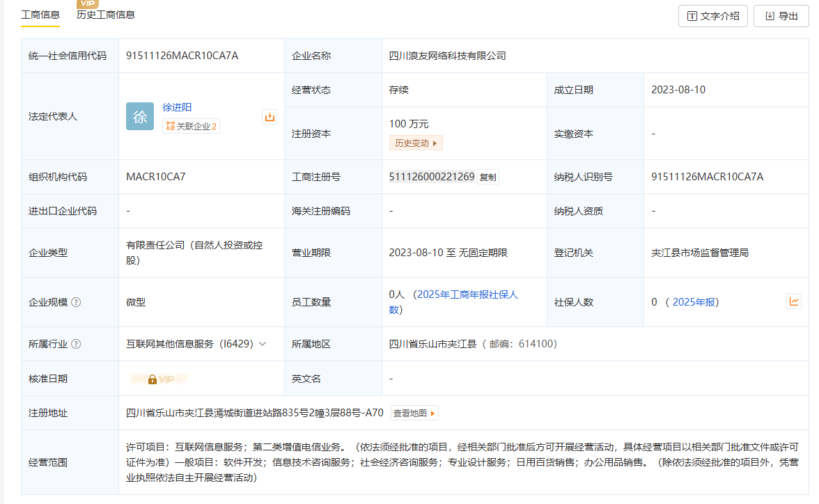The image size is (819, 504).
Task: Click registration number 511126000221269
Action: [432, 177]
